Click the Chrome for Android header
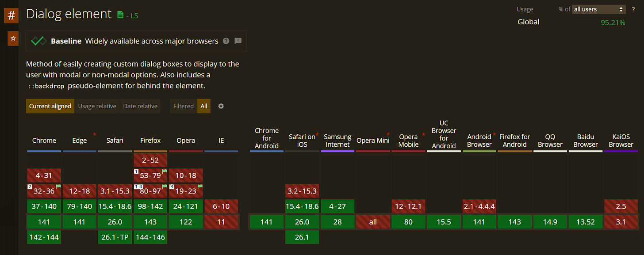Screen dimensions: 644x255 267,138
